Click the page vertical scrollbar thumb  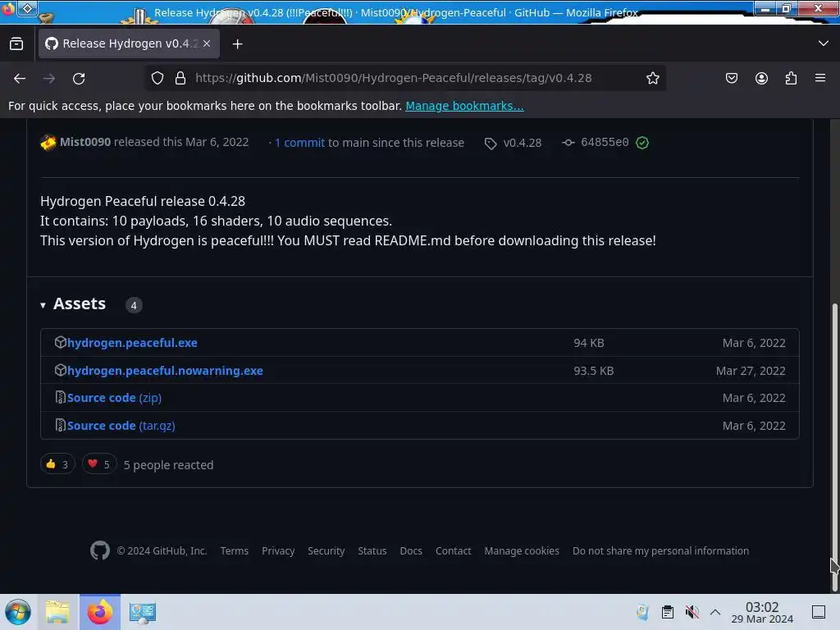[x=834, y=447]
